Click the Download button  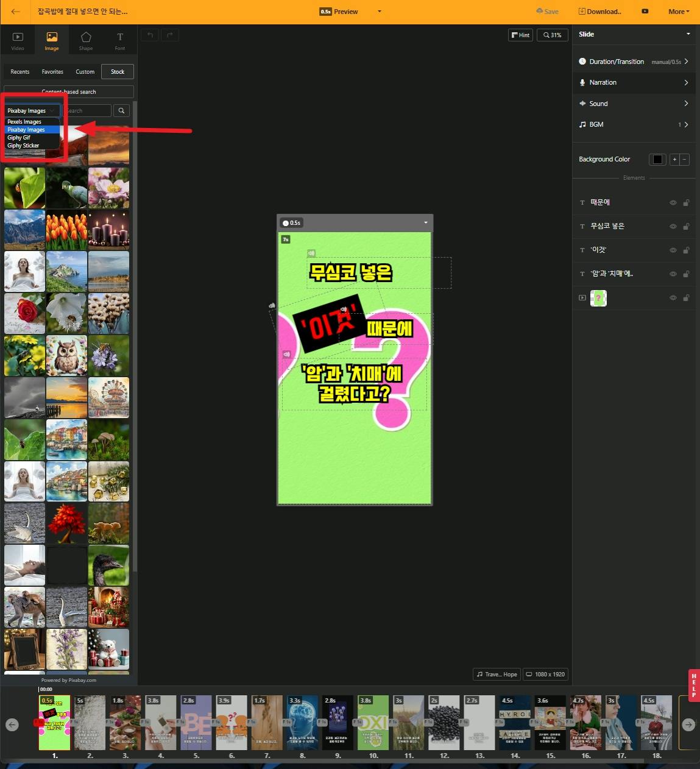(600, 12)
